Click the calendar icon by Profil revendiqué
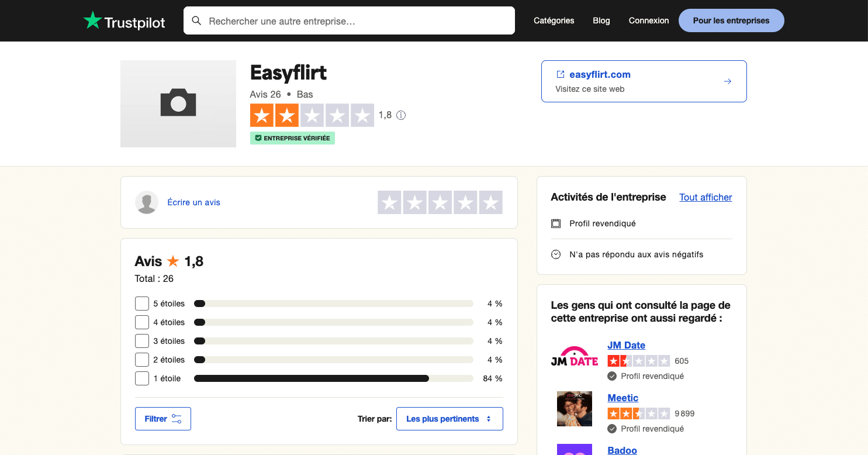 click(556, 223)
